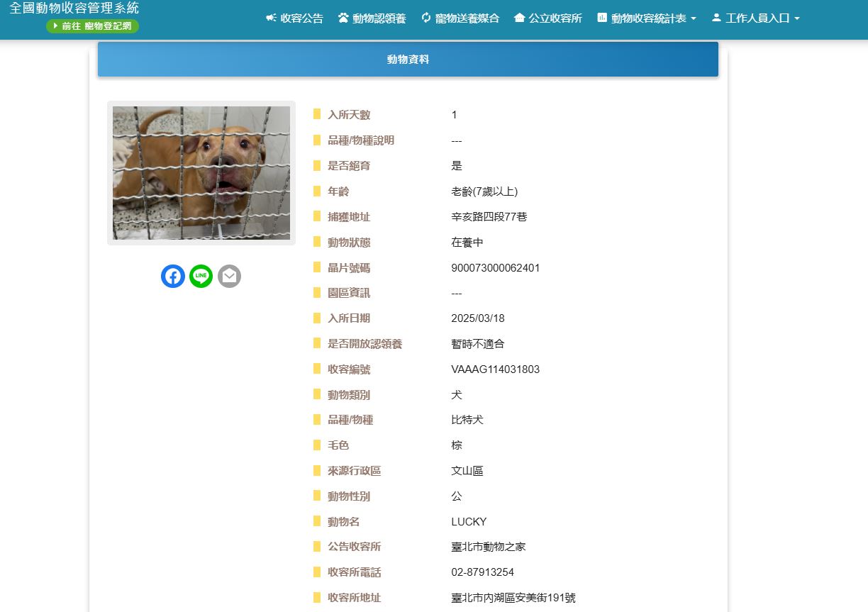Screen dimensions: 868x612
Task: Click label 園區資訊
Action: tap(349, 293)
